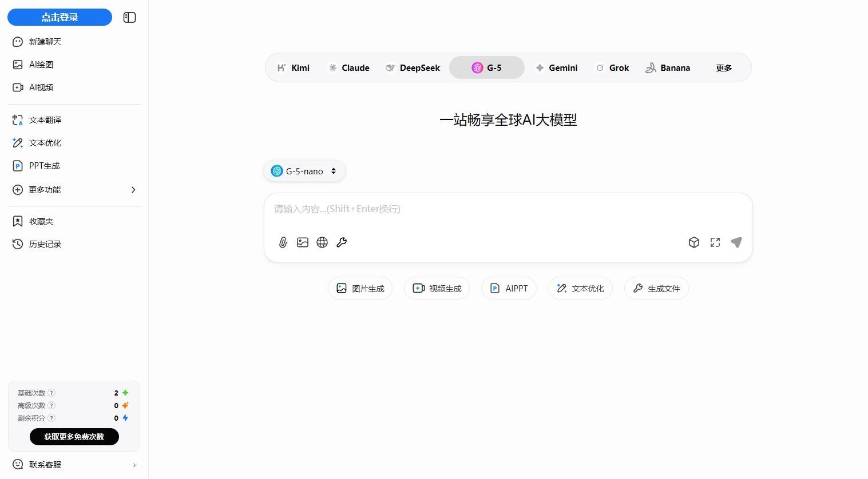This screenshot has height=479, width=868.
Task: Click the 文本优化 quick action button
Action: pos(580,288)
